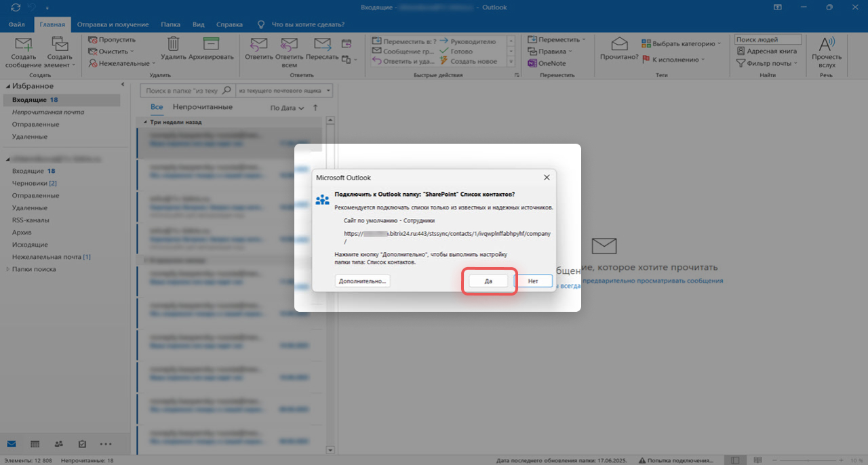Click the send/receive sync icon in title bar
This screenshot has height=465, width=868.
pos(16,7)
